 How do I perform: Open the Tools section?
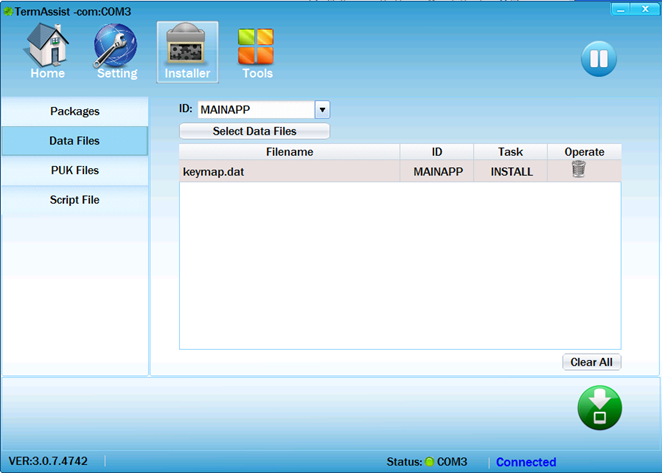pos(257,52)
